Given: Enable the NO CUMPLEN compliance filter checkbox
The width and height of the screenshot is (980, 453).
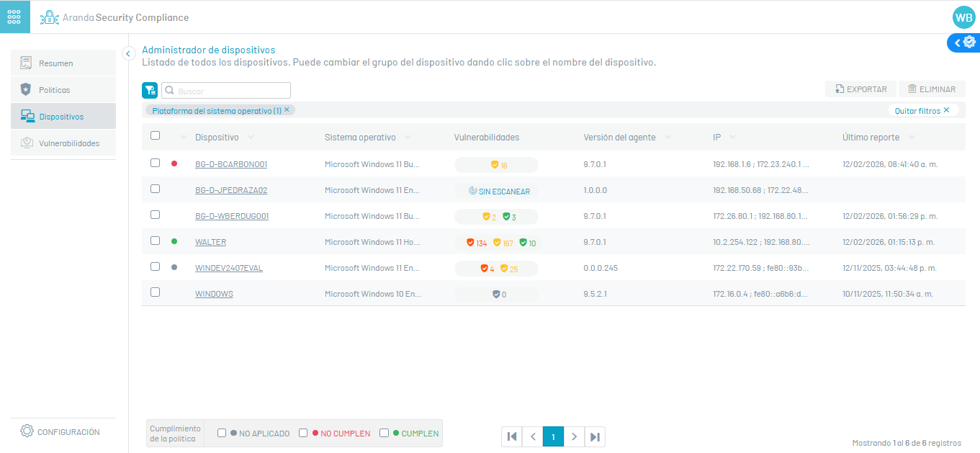Looking at the screenshot, I should (303, 433).
